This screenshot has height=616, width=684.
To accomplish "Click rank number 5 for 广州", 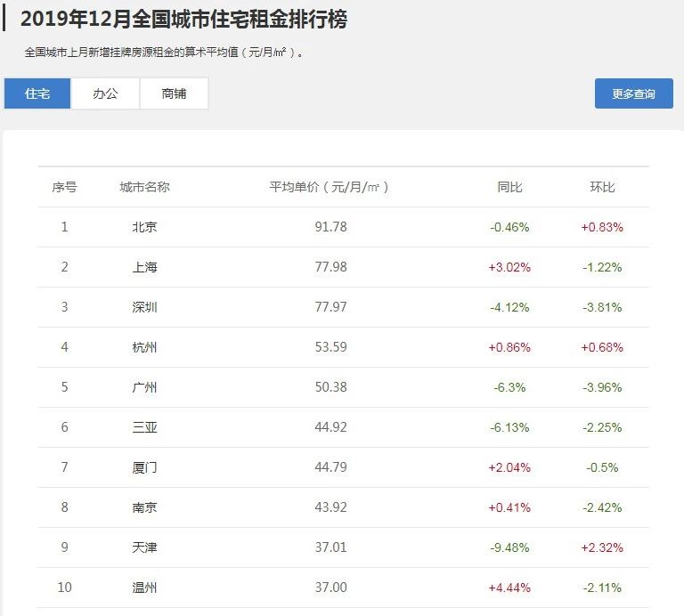I will coord(64,387).
